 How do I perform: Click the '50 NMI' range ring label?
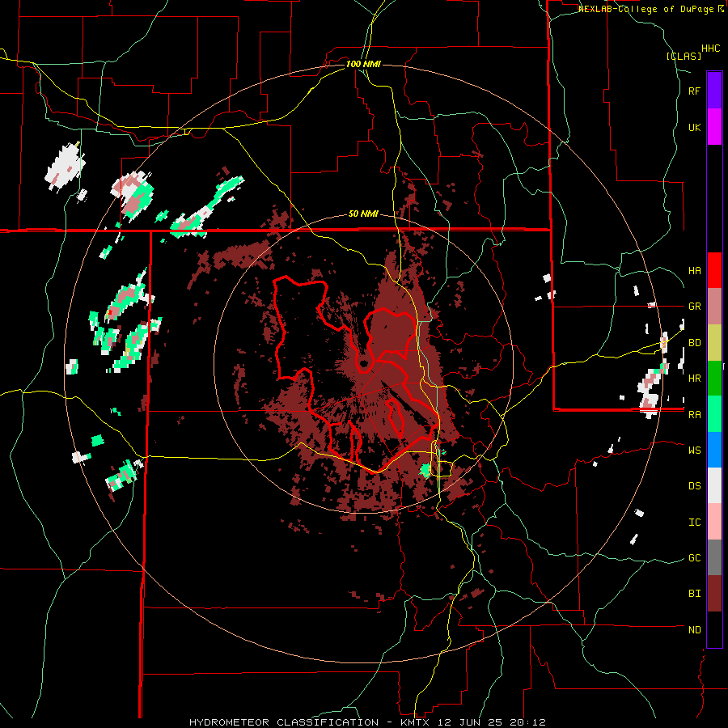363,214
